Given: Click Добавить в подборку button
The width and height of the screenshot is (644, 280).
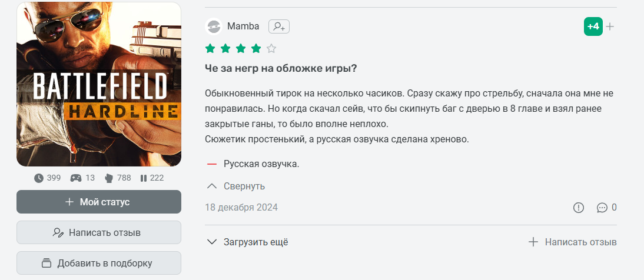Looking at the screenshot, I should [99, 263].
